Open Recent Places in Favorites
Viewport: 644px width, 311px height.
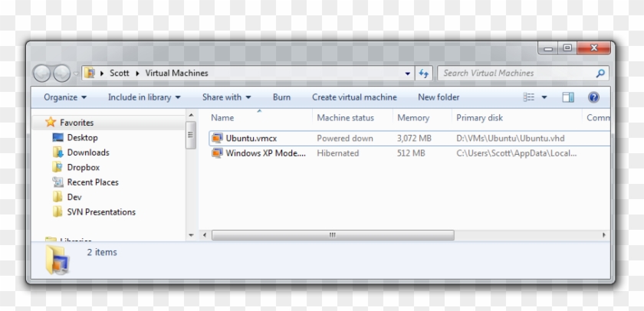click(93, 182)
